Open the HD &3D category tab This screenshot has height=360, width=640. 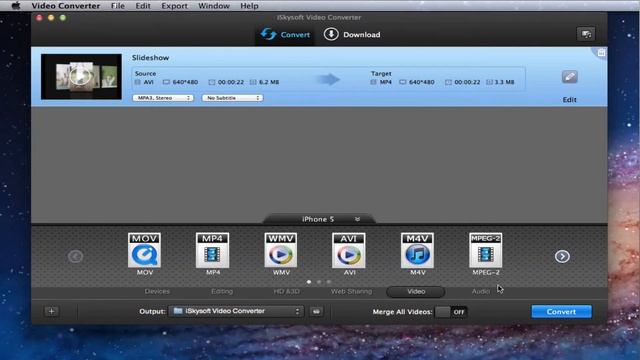287,291
